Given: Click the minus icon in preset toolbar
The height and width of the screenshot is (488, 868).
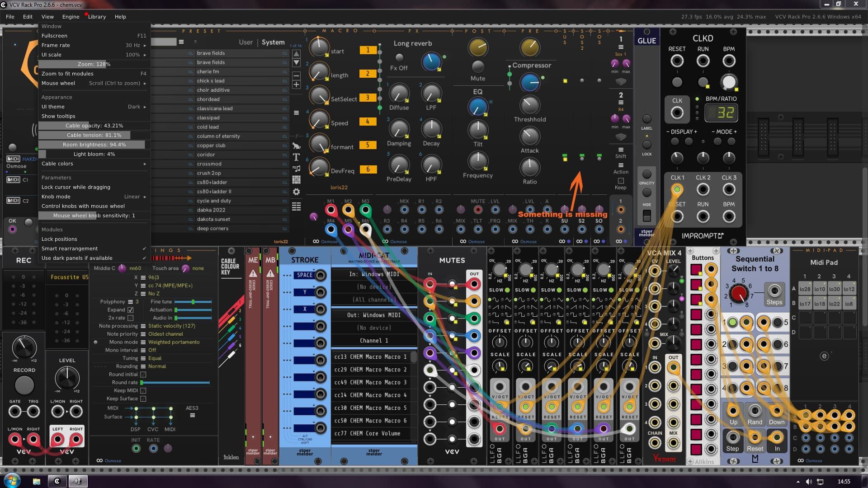Looking at the screenshot, I should [x=297, y=75].
